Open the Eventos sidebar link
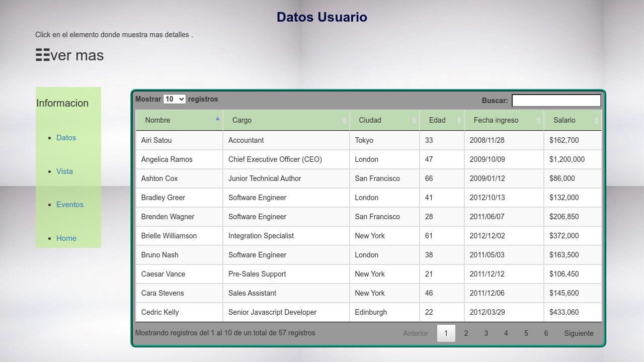 click(x=70, y=205)
